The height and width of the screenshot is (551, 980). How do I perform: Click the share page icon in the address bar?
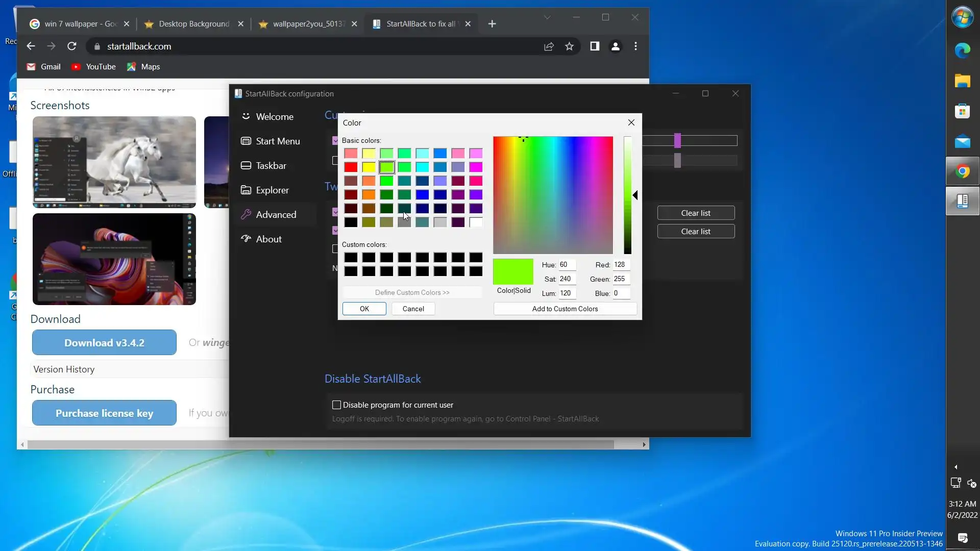pyautogui.click(x=549, y=46)
